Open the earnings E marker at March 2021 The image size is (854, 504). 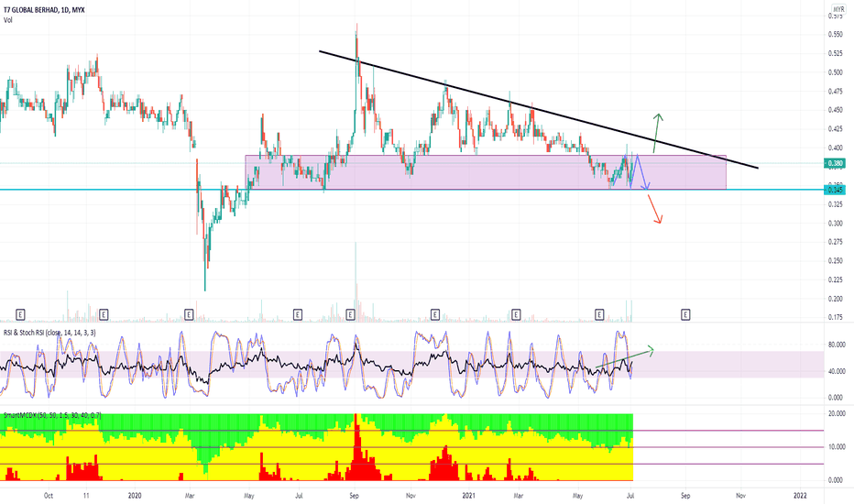(516, 314)
